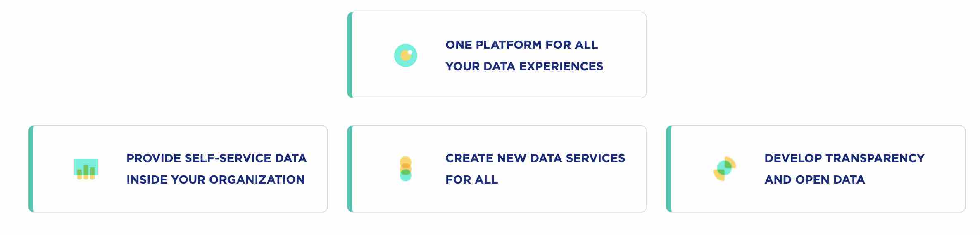Select the "Develop Transparency" heading line
The image size is (980, 235).
click(x=844, y=158)
